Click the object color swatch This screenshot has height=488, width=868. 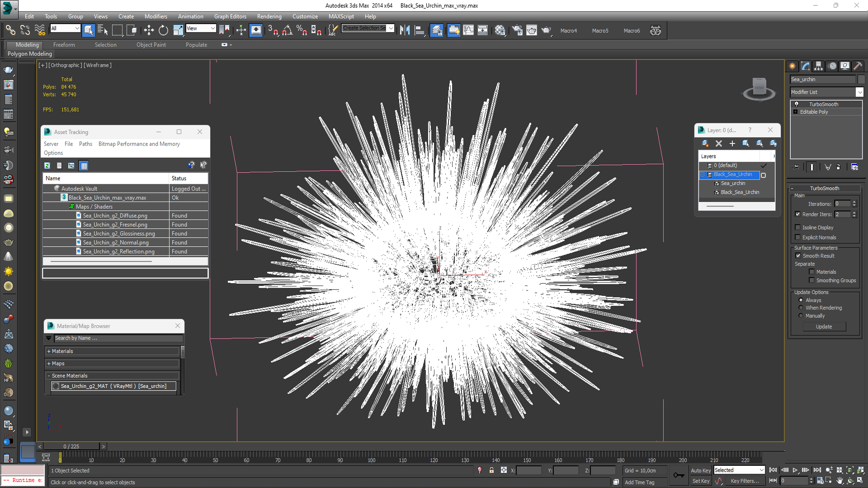point(861,79)
